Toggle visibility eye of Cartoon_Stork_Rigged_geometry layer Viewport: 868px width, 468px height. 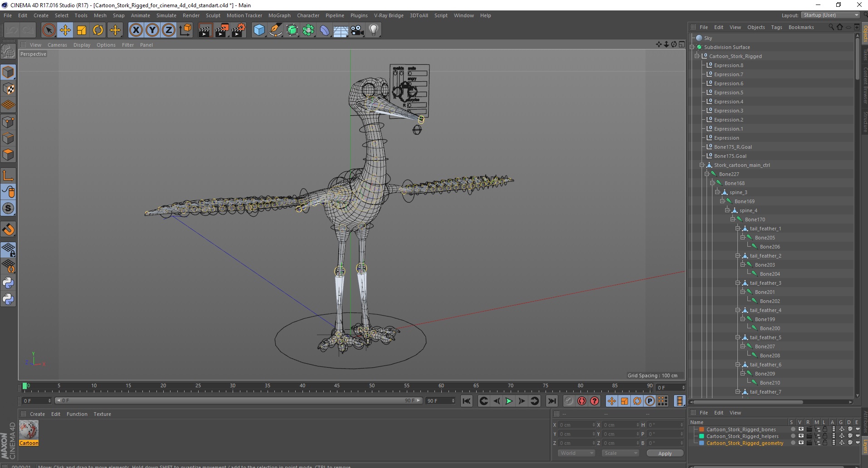(x=801, y=443)
